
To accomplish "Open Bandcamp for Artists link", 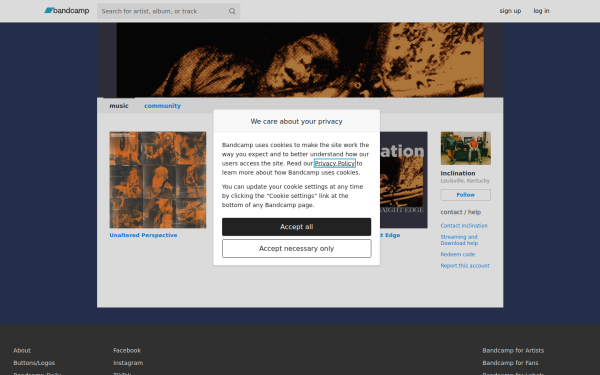I will coord(513,350).
